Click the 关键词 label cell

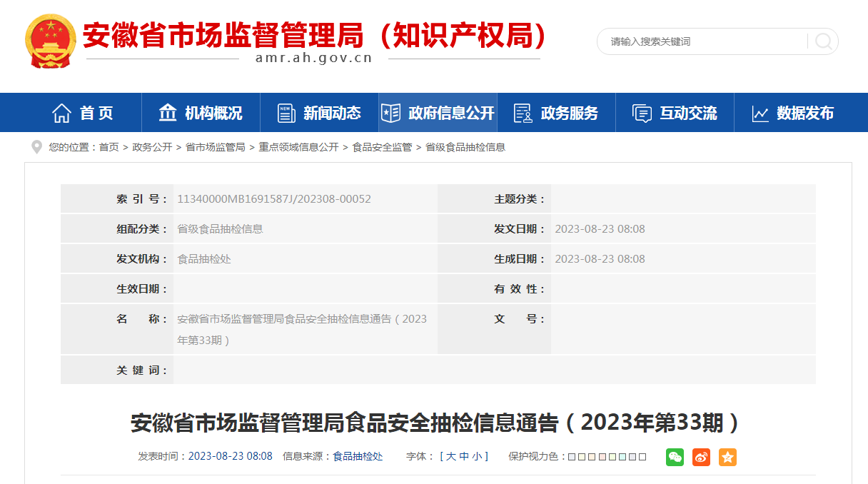(x=117, y=370)
